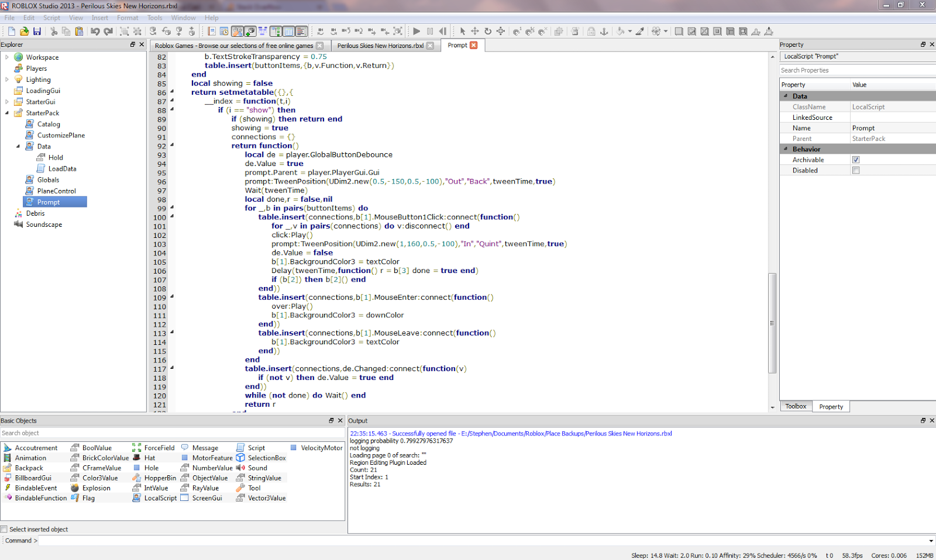
Task: Collapse the Behavior section in Properties
Action: (786, 149)
